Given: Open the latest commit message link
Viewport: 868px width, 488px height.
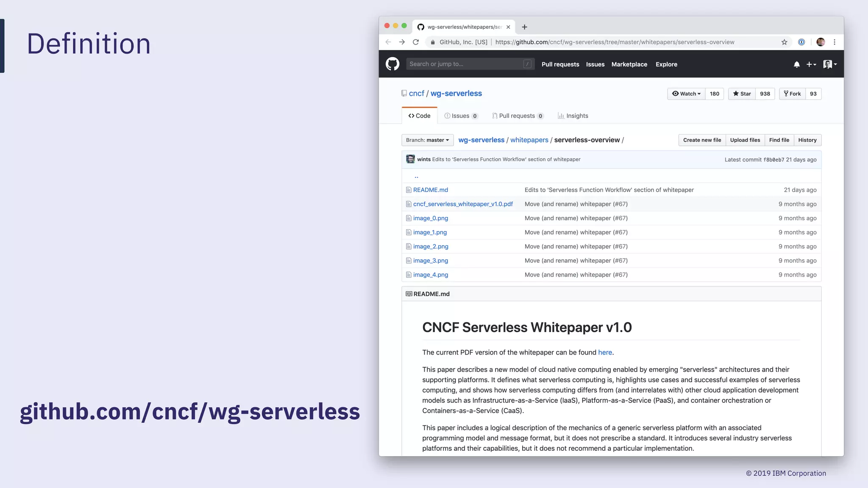Looking at the screenshot, I should (x=506, y=159).
